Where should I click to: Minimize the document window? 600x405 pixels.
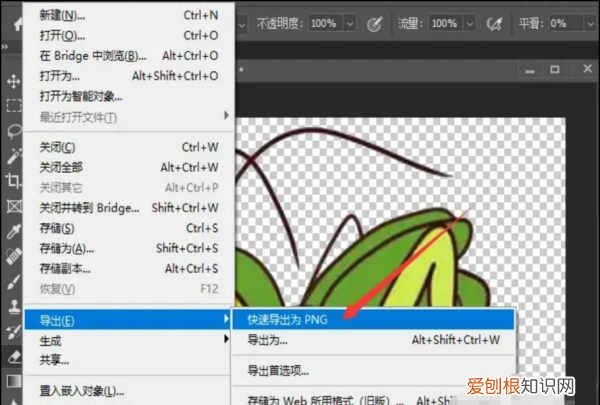click(x=530, y=70)
